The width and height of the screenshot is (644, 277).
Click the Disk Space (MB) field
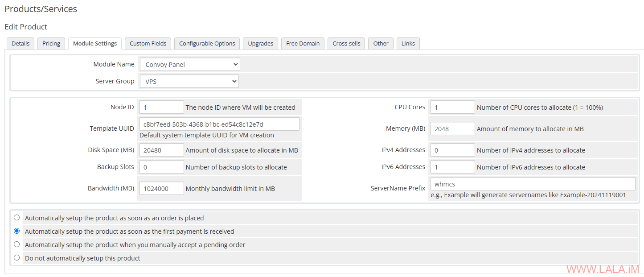(161, 150)
